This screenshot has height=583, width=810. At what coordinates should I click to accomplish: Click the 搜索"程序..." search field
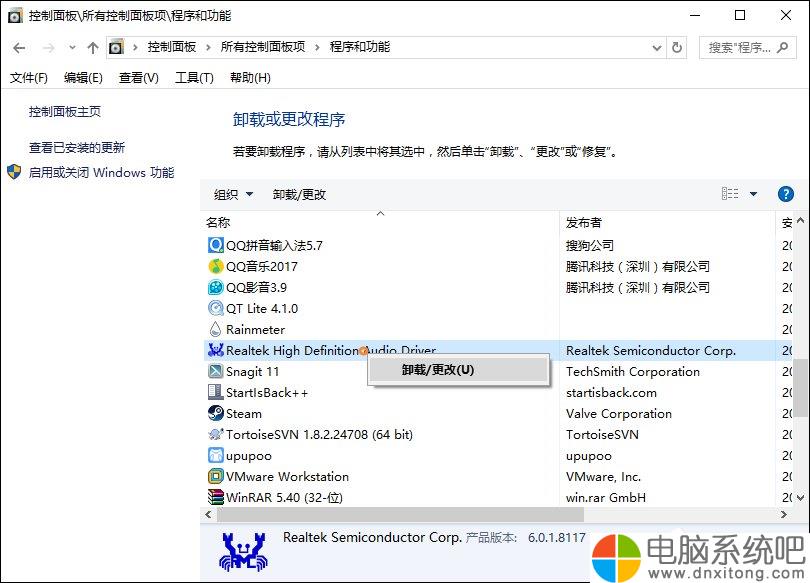tap(747, 48)
